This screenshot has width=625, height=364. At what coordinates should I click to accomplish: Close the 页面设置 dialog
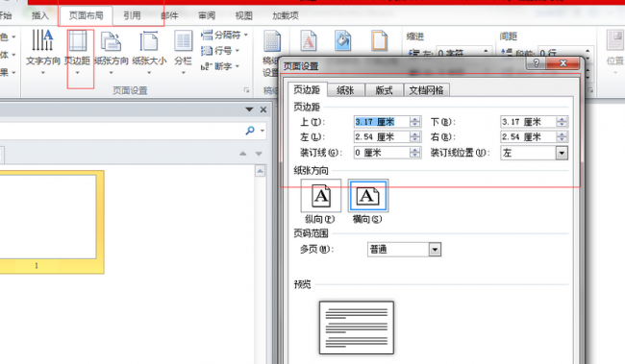tap(562, 63)
